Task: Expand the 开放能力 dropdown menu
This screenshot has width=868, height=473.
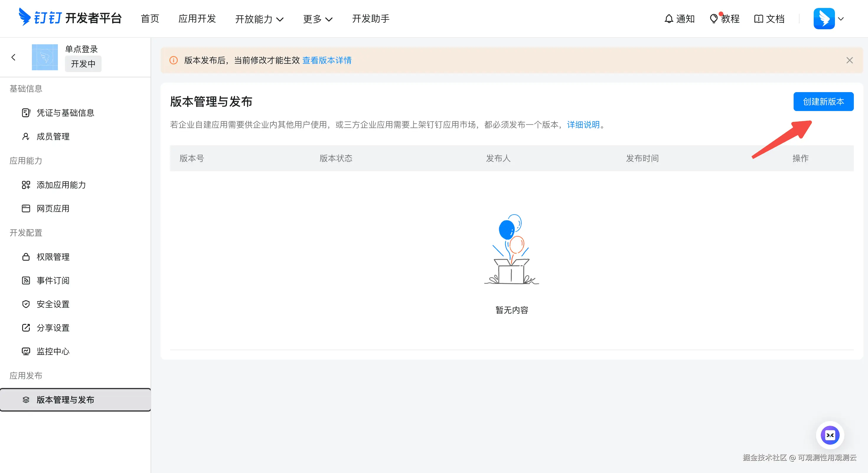Action: (x=259, y=19)
